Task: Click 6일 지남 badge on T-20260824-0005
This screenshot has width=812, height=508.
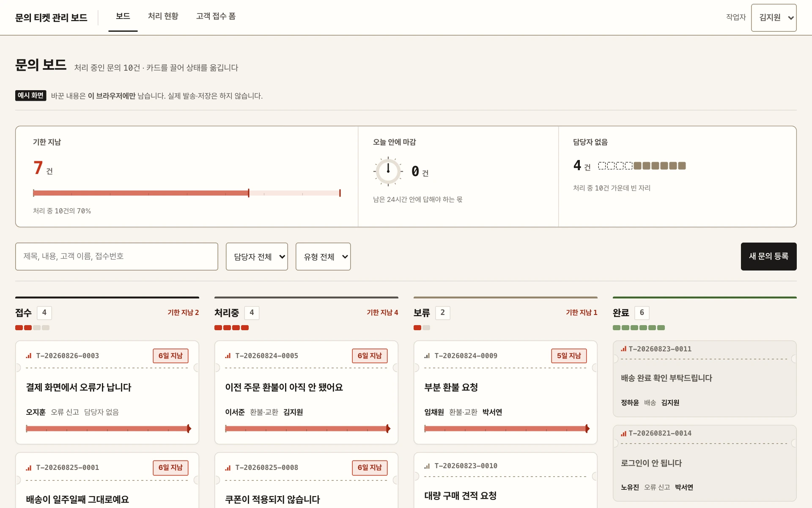Action: click(370, 356)
